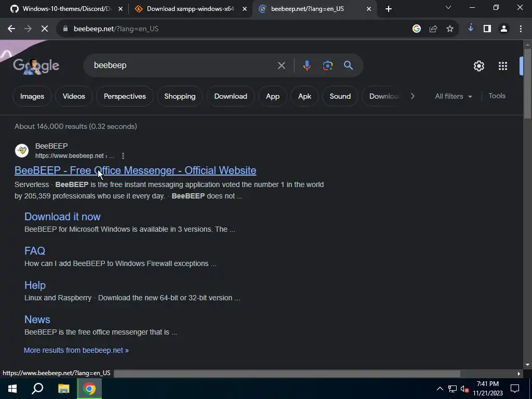Bookmark this page with the star icon
This screenshot has width=532, height=399.
tap(450, 29)
